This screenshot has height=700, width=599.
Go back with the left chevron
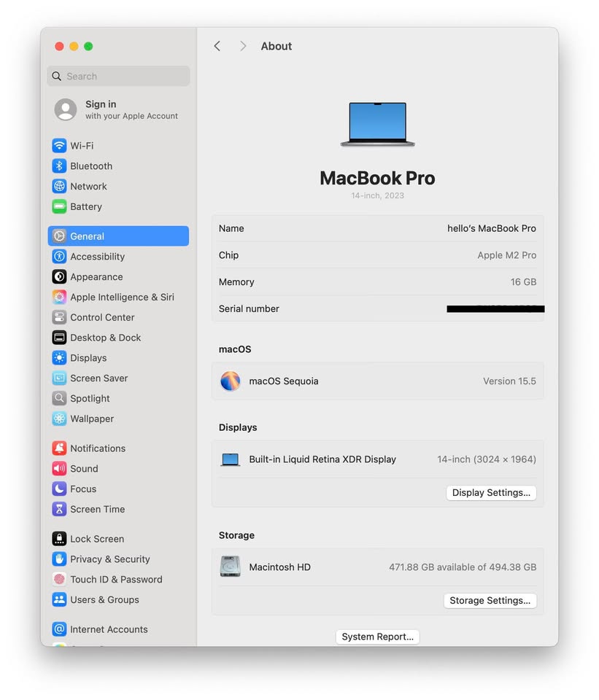pos(217,46)
